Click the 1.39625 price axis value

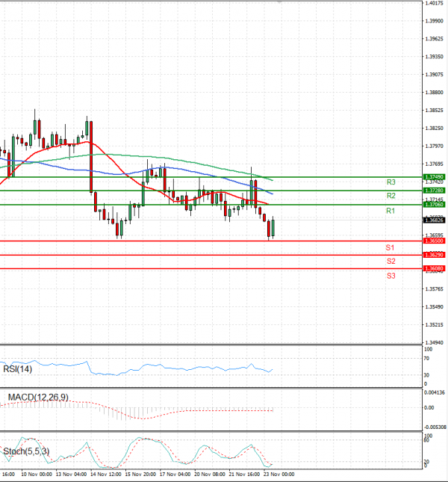[x=434, y=39]
